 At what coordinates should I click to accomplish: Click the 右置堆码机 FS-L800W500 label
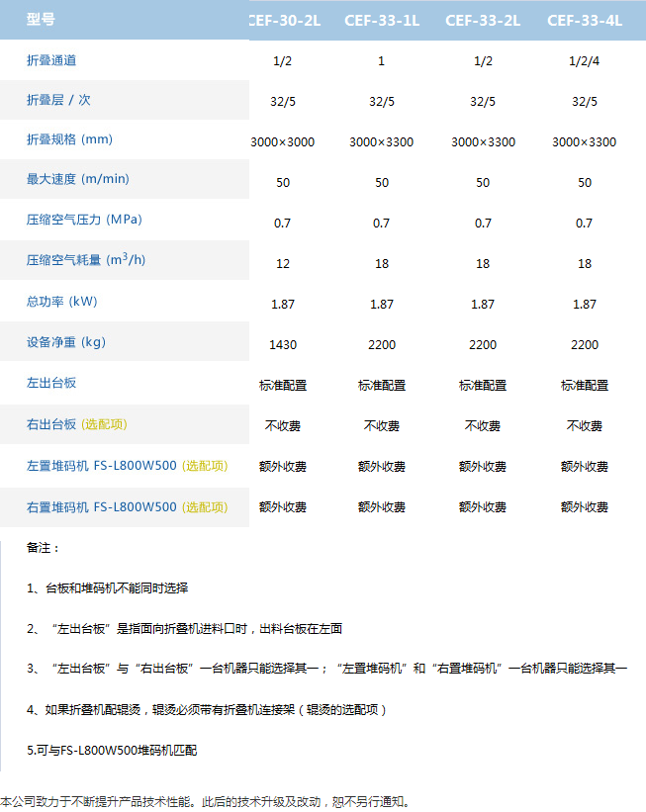pos(102,507)
